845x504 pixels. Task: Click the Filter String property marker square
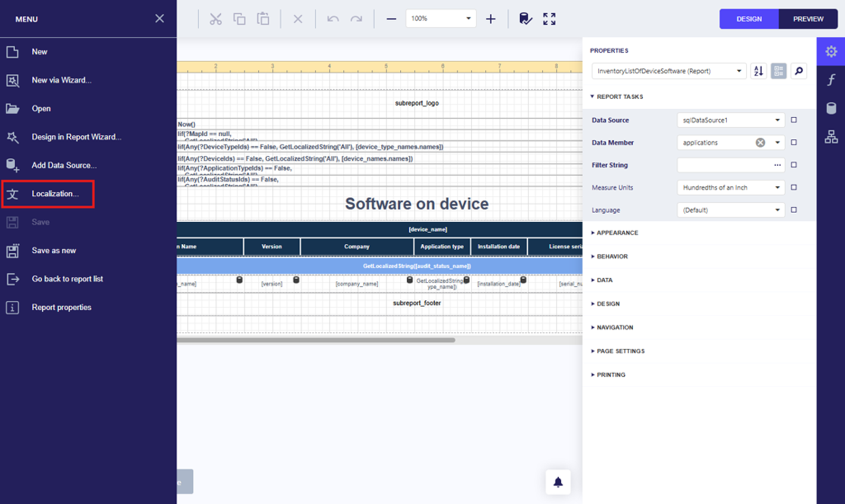(x=794, y=165)
